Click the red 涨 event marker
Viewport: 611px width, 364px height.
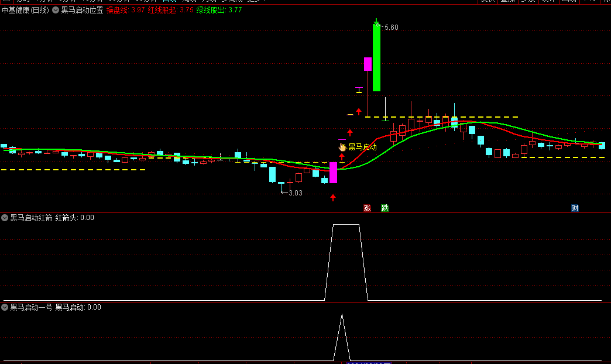coord(367,208)
